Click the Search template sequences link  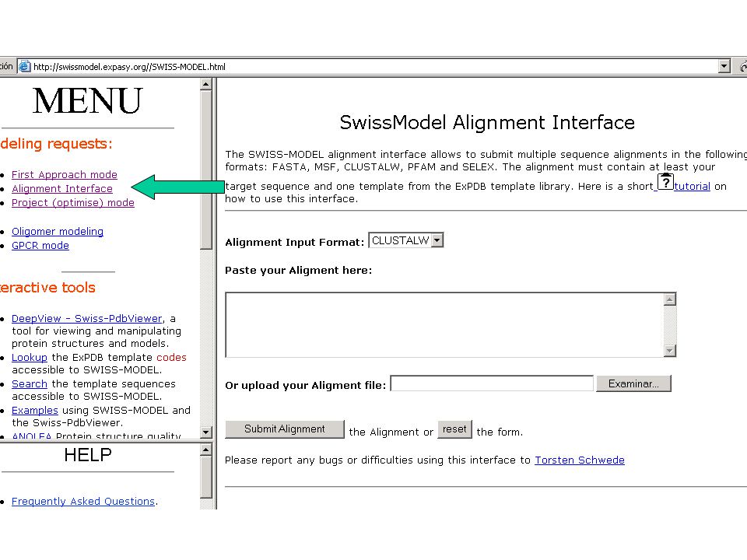[x=29, y=383]
